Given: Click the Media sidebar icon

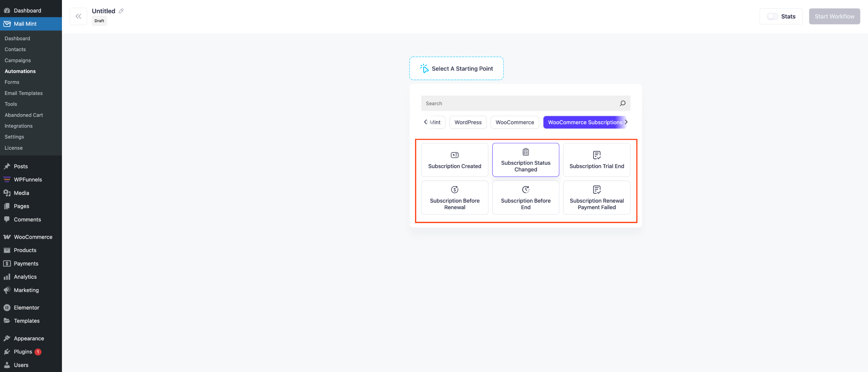Looking at the screenshot, I should [7, 193].
